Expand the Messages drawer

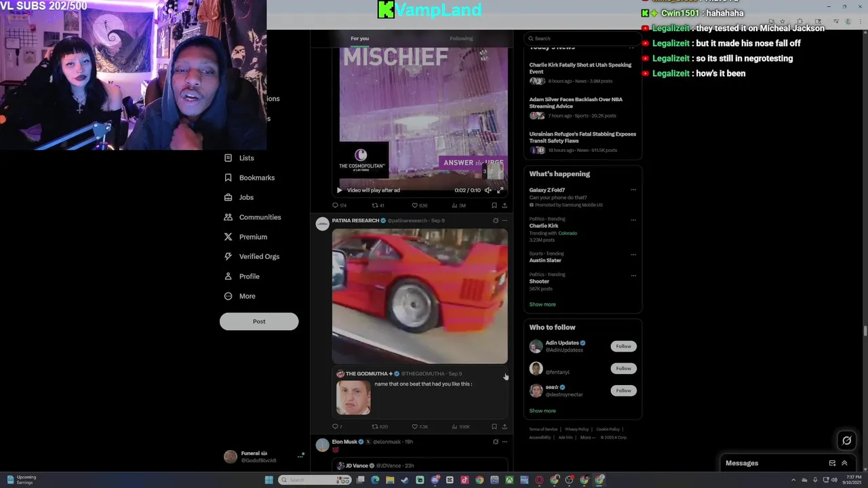844,463
